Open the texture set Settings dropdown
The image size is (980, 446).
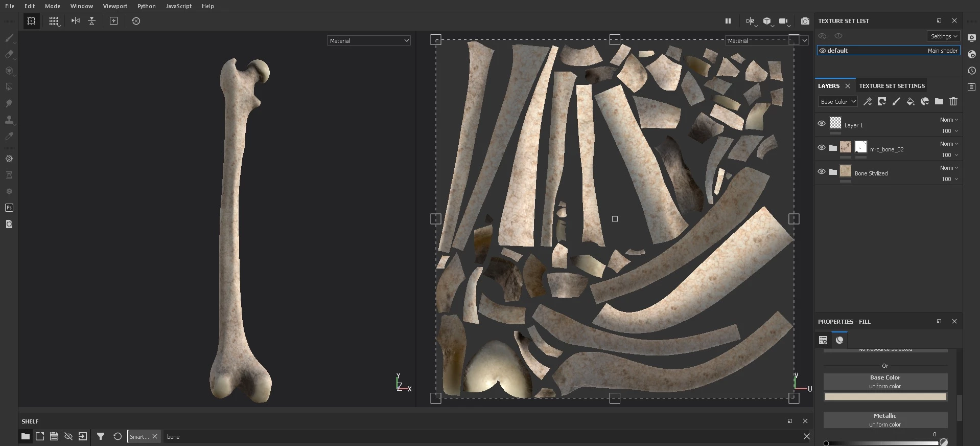coord(943,36)
